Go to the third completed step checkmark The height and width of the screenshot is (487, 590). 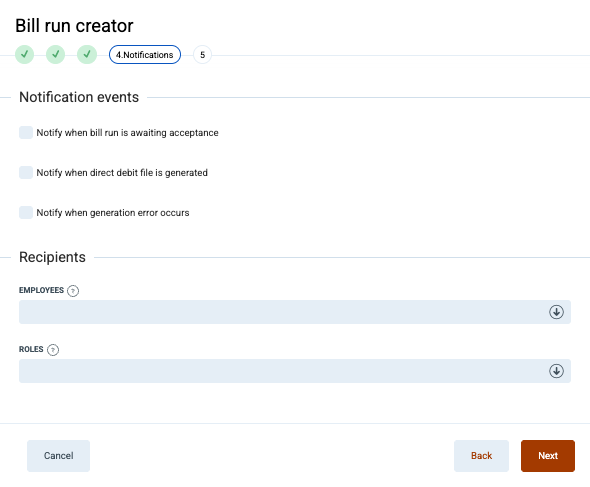coord(87,55)
